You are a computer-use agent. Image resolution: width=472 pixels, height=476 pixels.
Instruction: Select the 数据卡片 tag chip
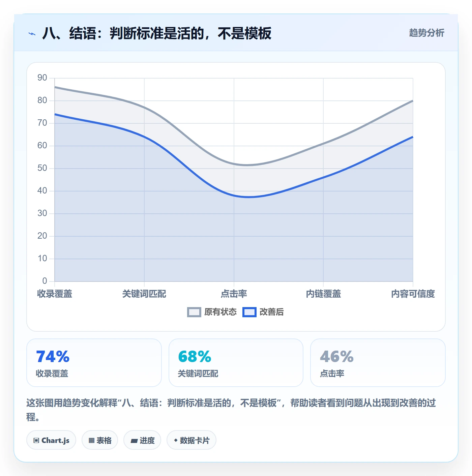[x=191, y=440]
